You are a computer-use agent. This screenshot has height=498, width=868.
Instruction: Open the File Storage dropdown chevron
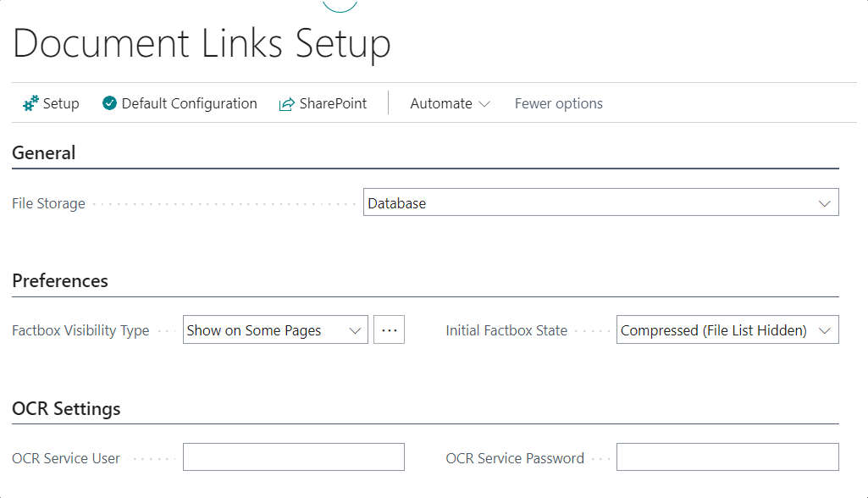pyautogui.click(x=825, y=202)
